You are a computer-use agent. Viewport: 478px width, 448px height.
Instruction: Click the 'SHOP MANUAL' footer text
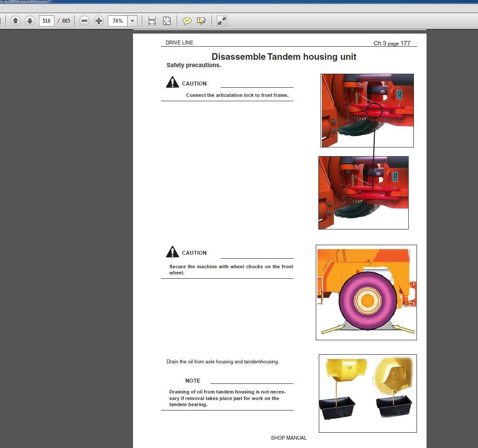[x=289, y=438]
